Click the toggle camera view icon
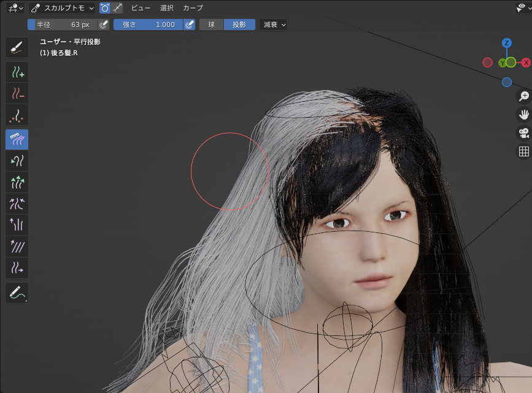 coord(523,134)
